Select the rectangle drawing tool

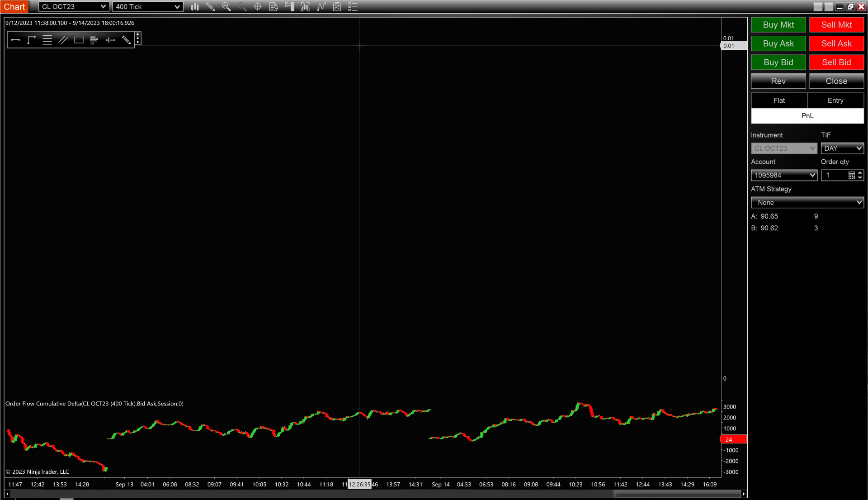79,40
